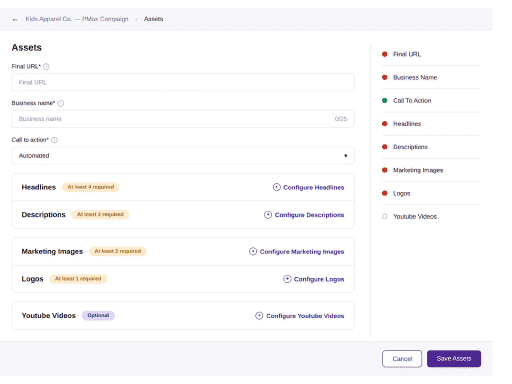The width and height of the screenshot is (512, 384).
Task: Click Configure Headlines link
Action: point(313,187)
